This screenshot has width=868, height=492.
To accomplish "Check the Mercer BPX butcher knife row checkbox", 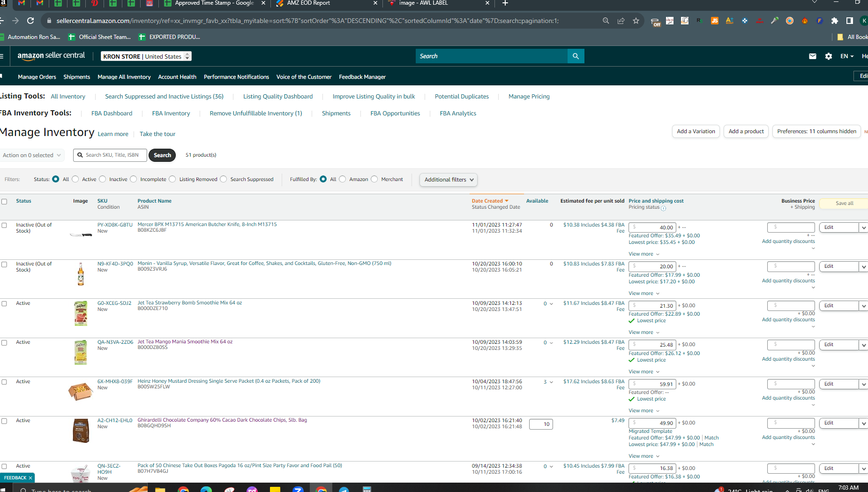I will coord(4,226).
